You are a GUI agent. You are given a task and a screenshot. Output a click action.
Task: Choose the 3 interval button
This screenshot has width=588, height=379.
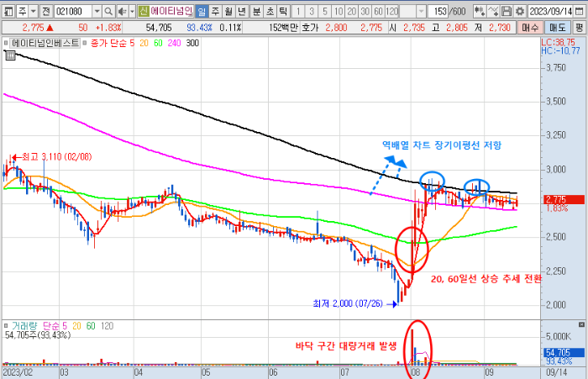pos(312,12)
